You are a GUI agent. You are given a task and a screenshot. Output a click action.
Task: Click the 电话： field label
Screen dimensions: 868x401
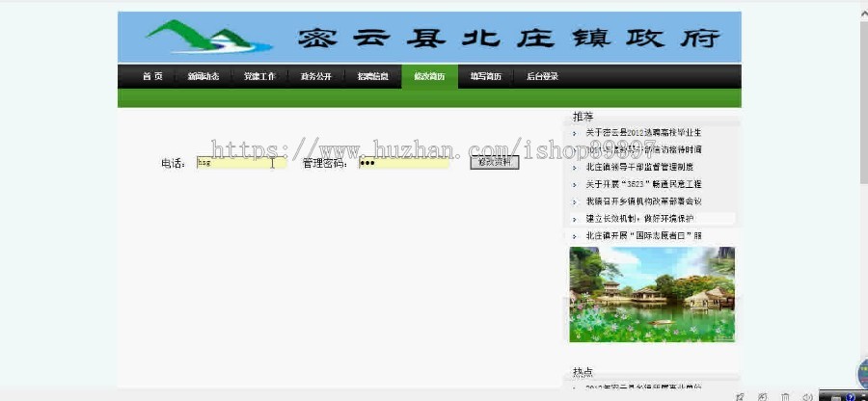[x=174, y=164]
